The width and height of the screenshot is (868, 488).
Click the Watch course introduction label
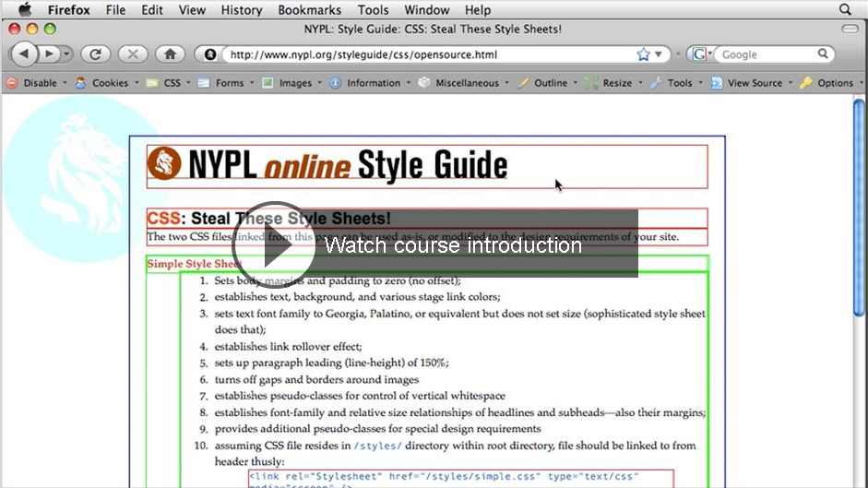pos(453,244)
